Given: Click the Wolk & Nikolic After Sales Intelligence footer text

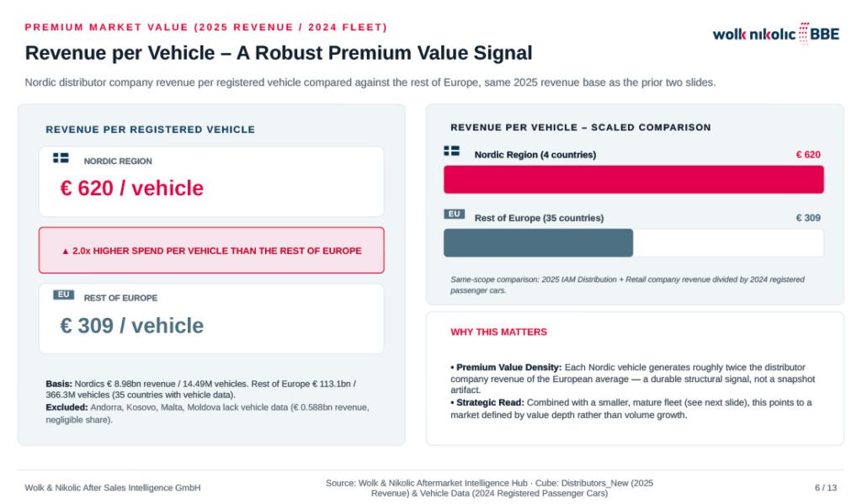Looking at the screenshot, I should (x=113, y=487).
